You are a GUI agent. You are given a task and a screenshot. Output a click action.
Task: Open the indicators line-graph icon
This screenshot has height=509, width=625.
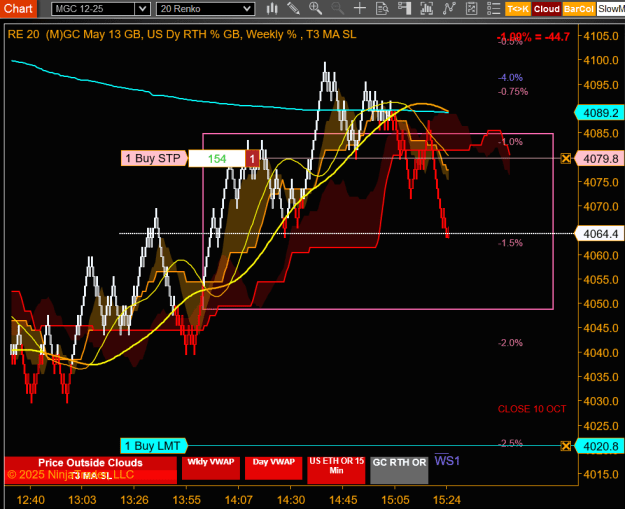[x=449, y=8]
